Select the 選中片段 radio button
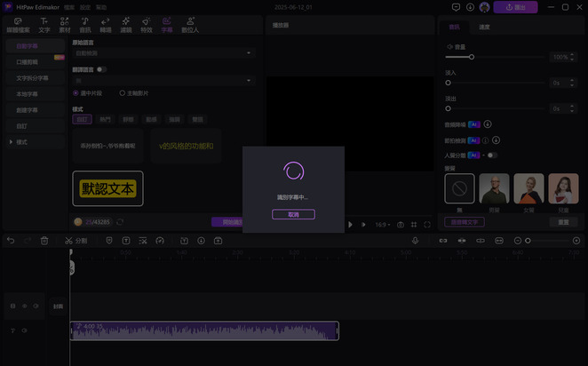 [x=75, y=93]
